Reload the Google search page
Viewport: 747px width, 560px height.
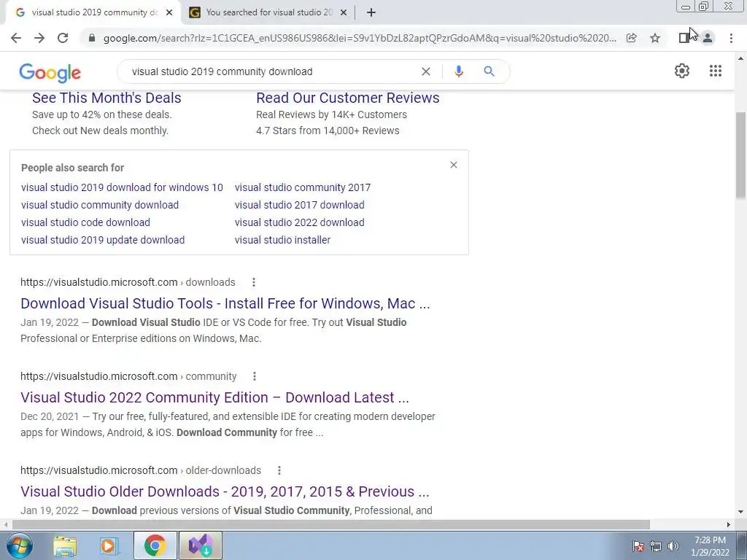pos(63,38)
